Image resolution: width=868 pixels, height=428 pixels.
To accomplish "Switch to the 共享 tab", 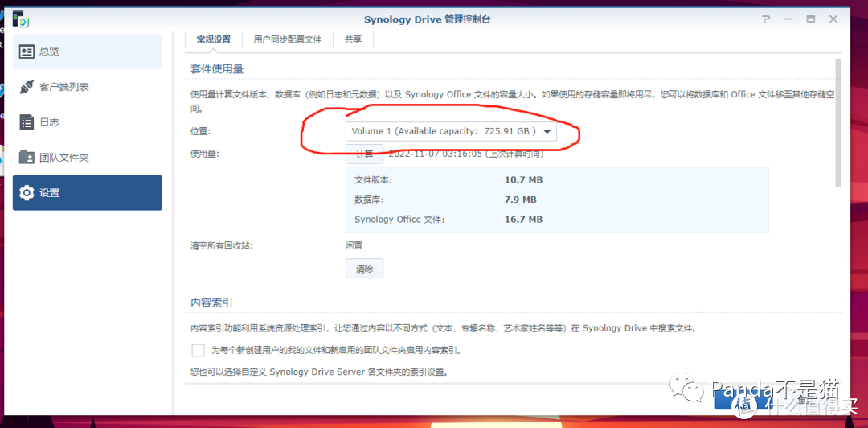I will (x=353, y=40).
